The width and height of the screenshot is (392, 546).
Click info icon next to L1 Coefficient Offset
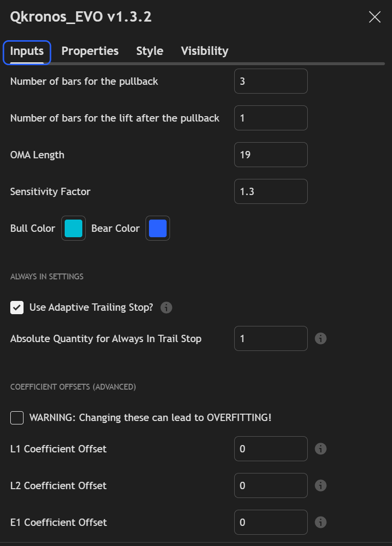point(320,449)
